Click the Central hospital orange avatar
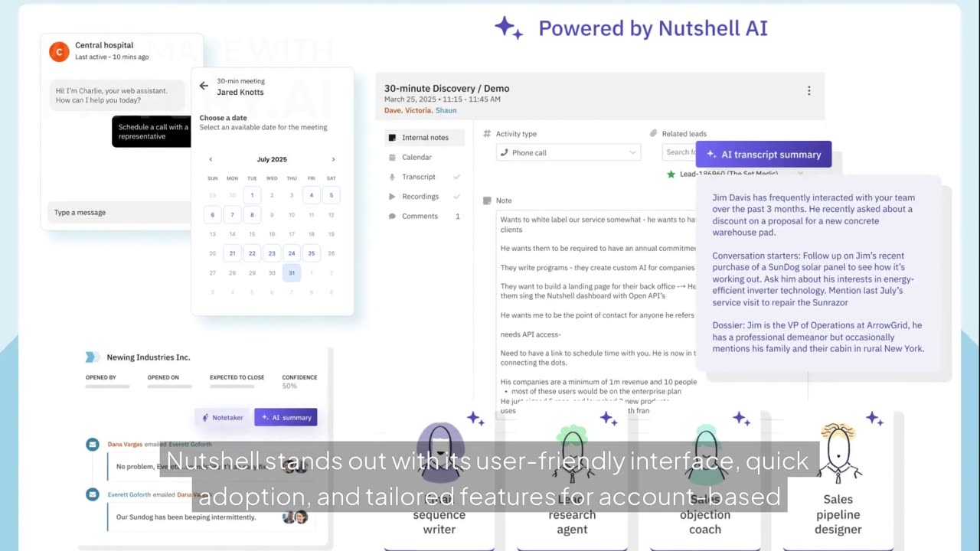 59,51
